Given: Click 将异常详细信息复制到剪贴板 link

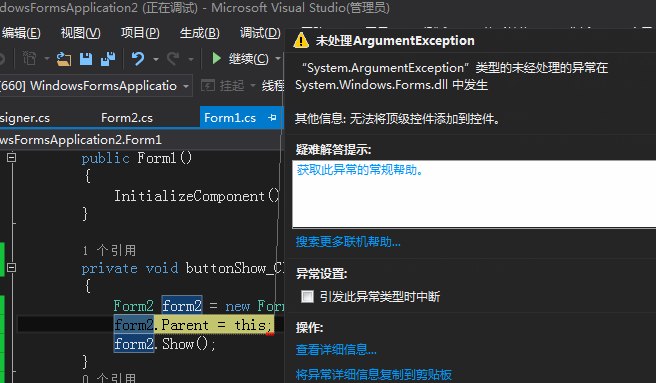Looking at the screenshot, I should click(x=374, y=374).
